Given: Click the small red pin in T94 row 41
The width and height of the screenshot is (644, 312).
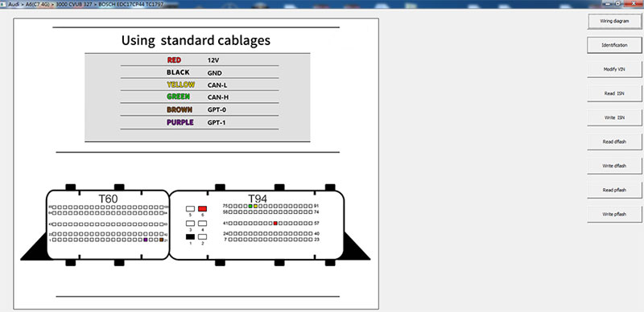Looking at the screenshot, I should [275, 223].
